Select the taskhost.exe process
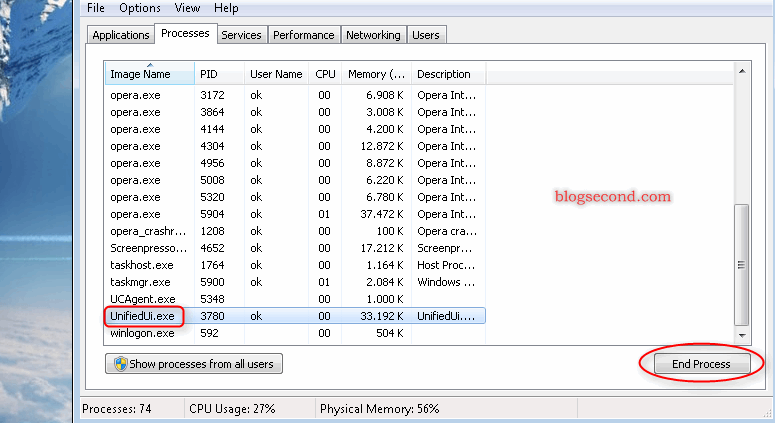The width and height of the screenshot is (775, 423). click(295, 265)
